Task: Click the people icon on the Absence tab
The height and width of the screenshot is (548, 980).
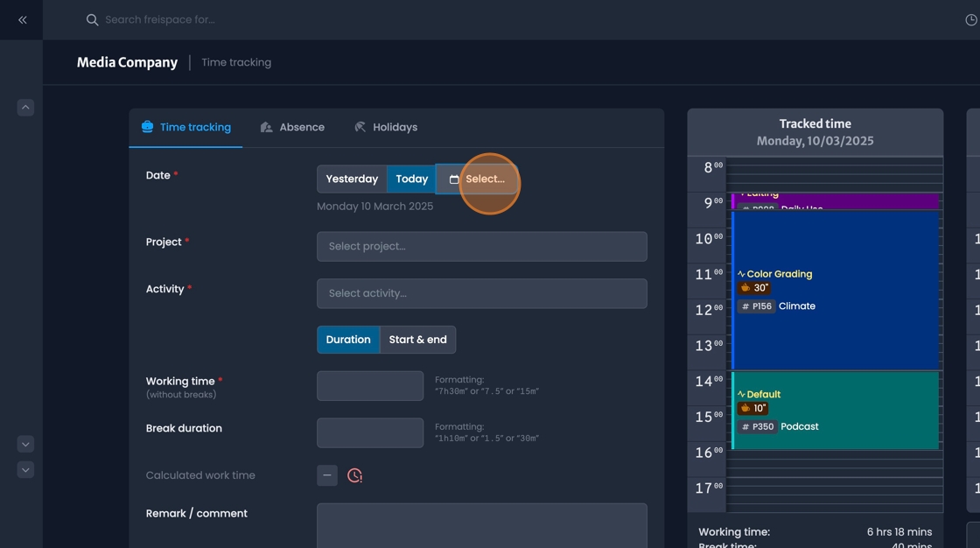Action: (266, 126)
